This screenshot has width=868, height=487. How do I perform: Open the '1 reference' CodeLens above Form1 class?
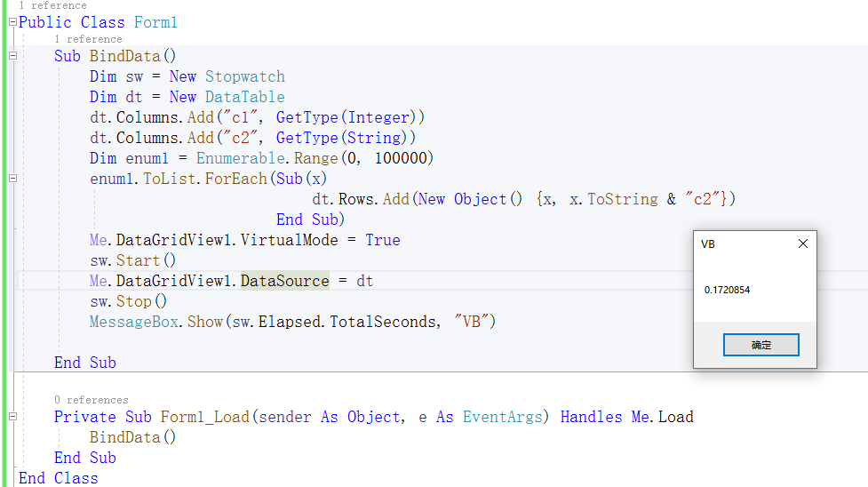click(x=52, y=5)
